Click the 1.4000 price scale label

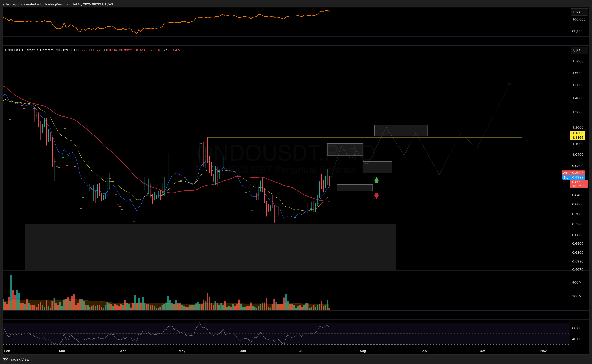point(578,98)
